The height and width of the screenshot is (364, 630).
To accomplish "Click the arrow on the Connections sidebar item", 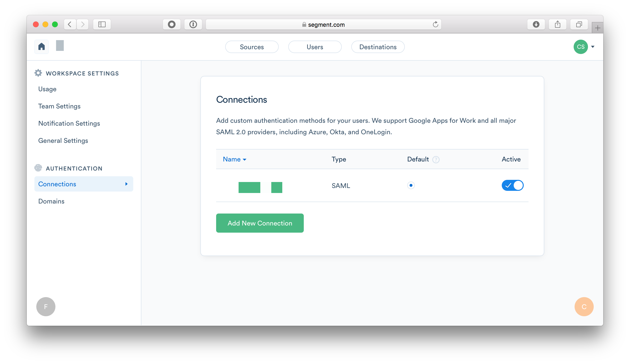I will [126, 184].
